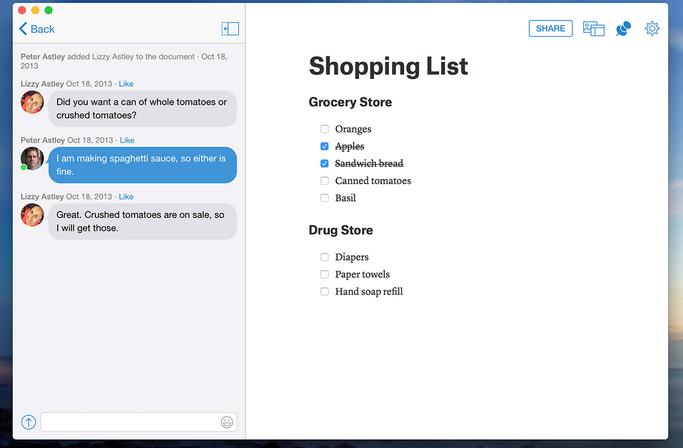Viewport: 683px width, 448px height.
Task: Check the Hand soap refill checkbox
Action: click(x=325, y=291)
